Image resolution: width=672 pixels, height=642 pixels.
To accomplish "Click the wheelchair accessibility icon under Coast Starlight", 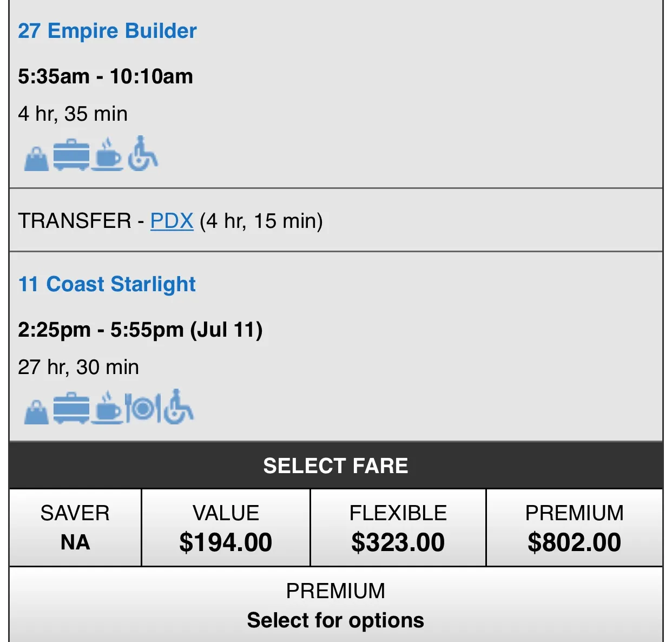I will click(179, 407).
